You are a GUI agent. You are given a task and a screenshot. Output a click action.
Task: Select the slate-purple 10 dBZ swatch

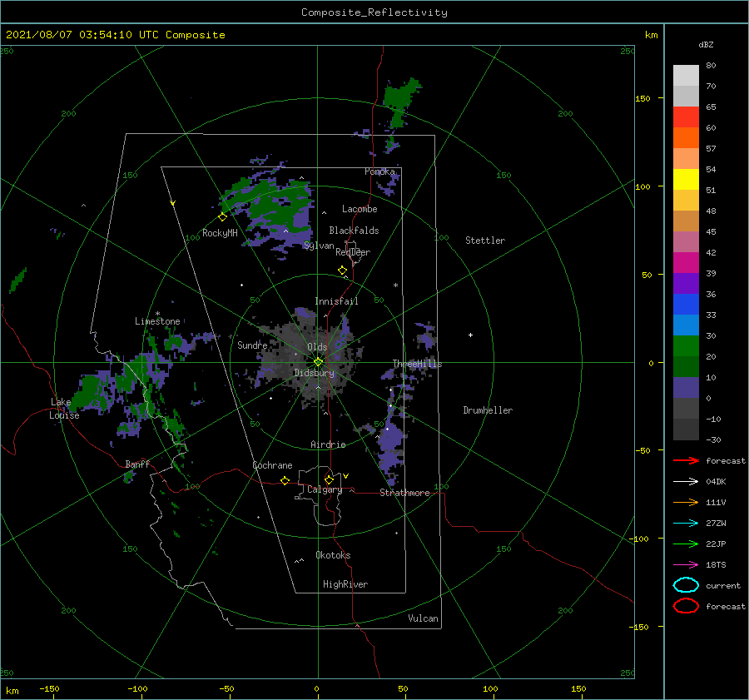pos(686,387)
